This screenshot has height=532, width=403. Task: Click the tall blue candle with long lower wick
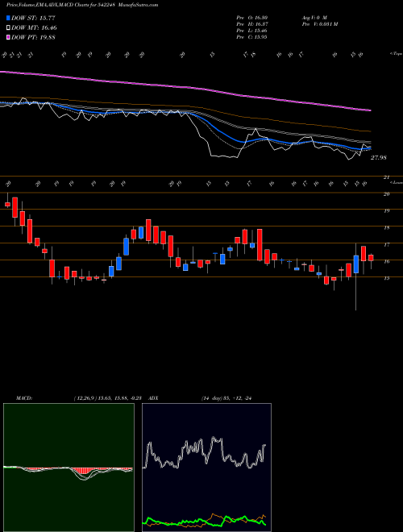click(355, 264)
